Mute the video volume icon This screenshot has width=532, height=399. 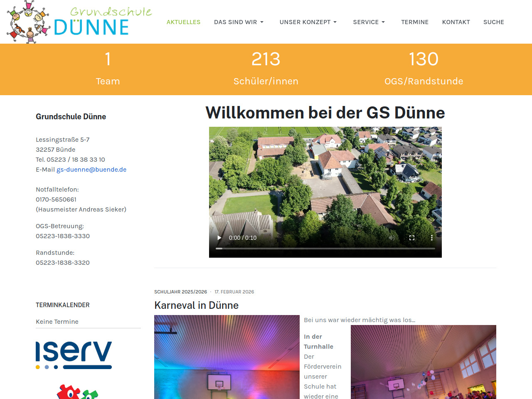[x=392, y=238]
